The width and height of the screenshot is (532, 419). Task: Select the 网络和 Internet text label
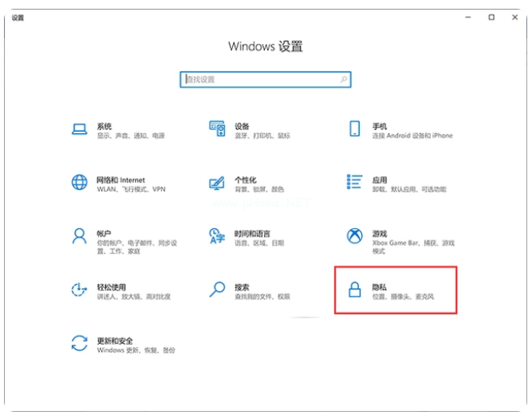point(120,180)
